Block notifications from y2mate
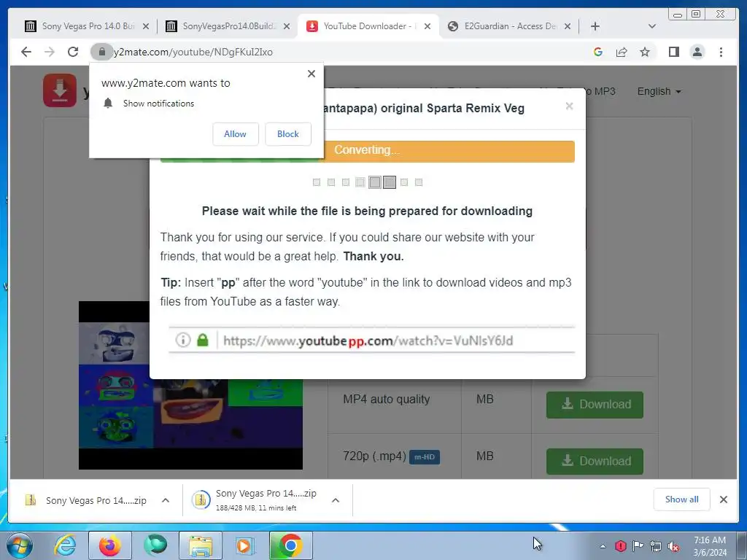Image resolution: width=747 pixels, height=560 pixels. (x=287, y=134)
